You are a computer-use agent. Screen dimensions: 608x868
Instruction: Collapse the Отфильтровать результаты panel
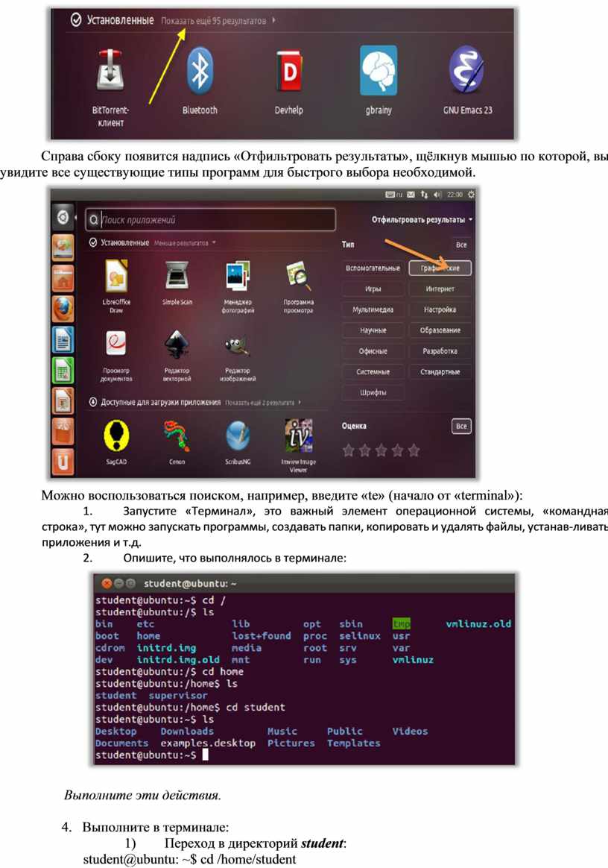click(x=422, y=220)
